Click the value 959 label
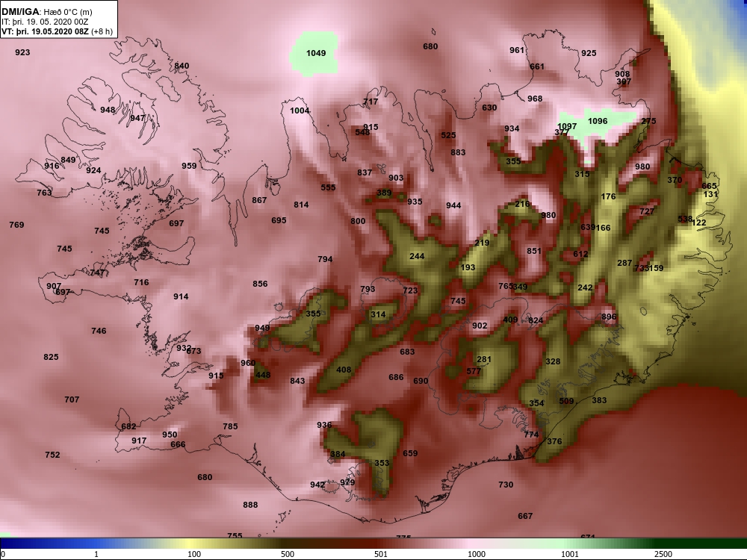747x560 pixels. pyautogui.click(x=189, y=166)
